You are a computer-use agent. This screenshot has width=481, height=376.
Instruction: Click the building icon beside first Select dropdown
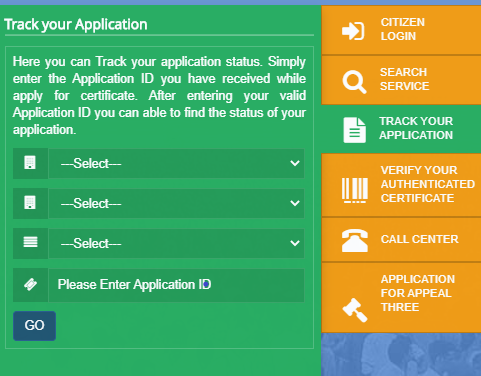[x=30, y=163]
